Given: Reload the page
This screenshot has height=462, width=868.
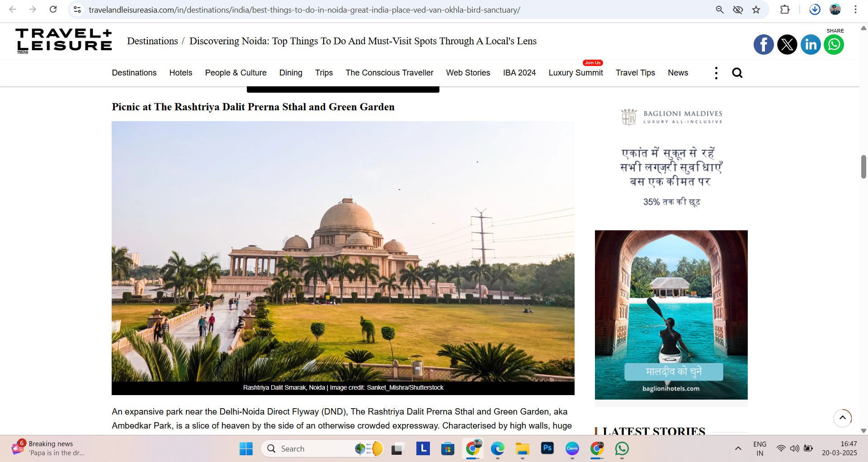Looking at the screenshot, I should (53, 9).
